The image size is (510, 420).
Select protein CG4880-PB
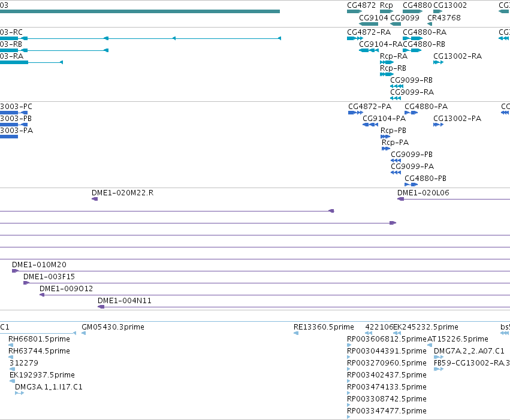[x=411, y=185]
